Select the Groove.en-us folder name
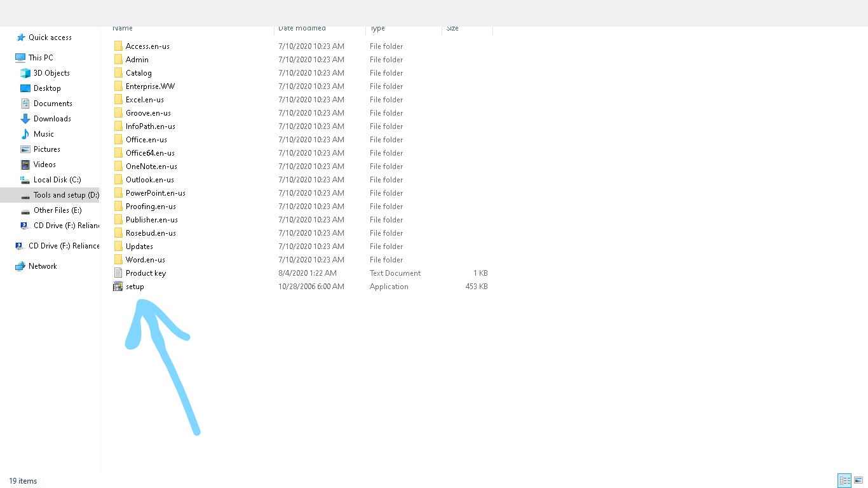868x488 pixels. [148, 113]
